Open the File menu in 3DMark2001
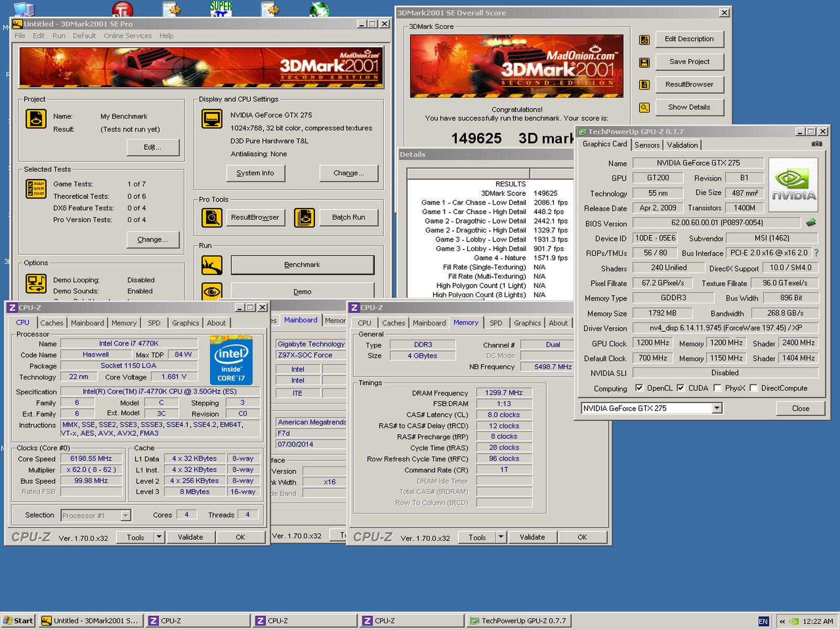 click(x=20, y=36)
